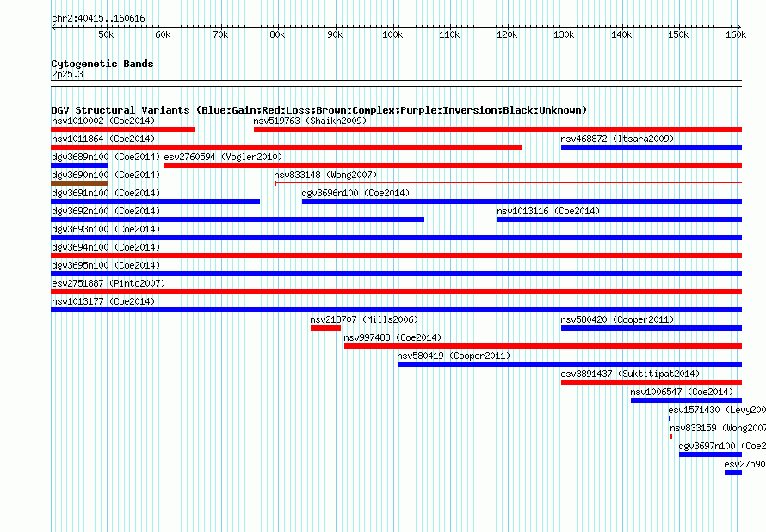The height and width of the screenshot is (532, 766).
Task: Click red bar for esv2751887
Action: 396,292
